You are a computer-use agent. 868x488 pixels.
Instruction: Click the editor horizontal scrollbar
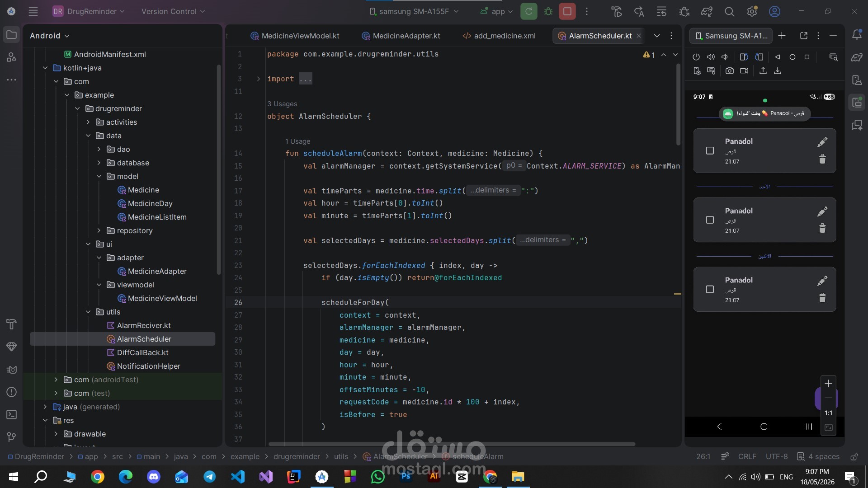(452, 444)
